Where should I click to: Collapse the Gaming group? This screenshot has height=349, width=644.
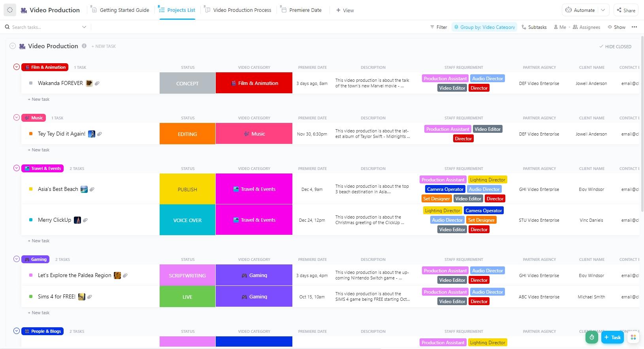(17, 259)
